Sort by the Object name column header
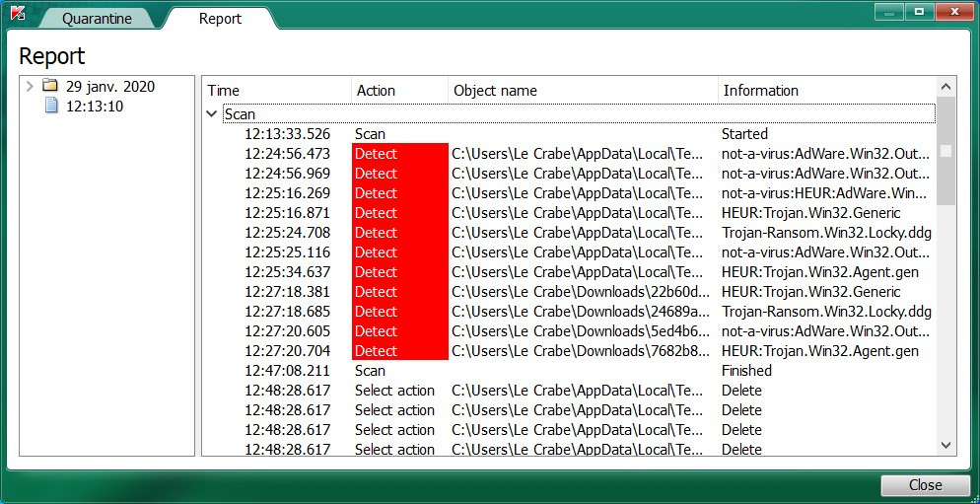This screenshot has height=504, width=980. 583,91
